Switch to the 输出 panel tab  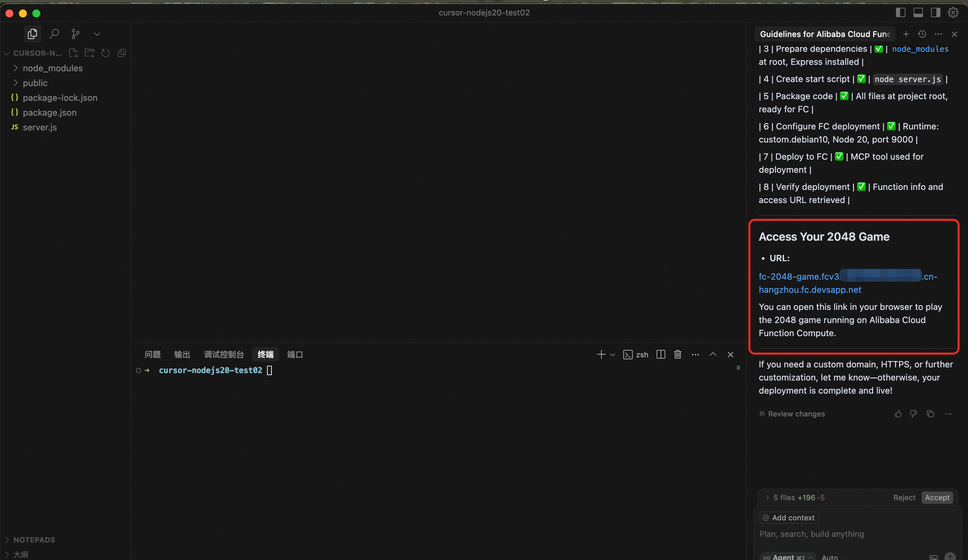[182, 354]
